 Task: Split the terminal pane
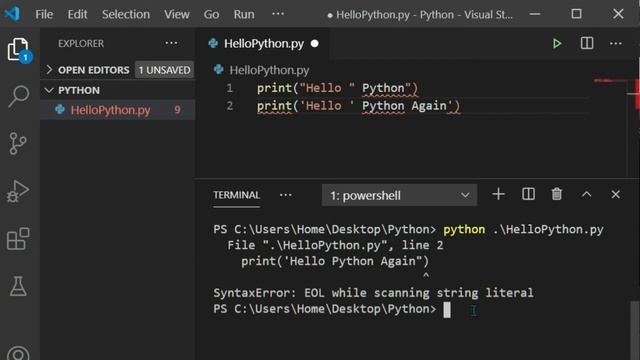(528, 194)
